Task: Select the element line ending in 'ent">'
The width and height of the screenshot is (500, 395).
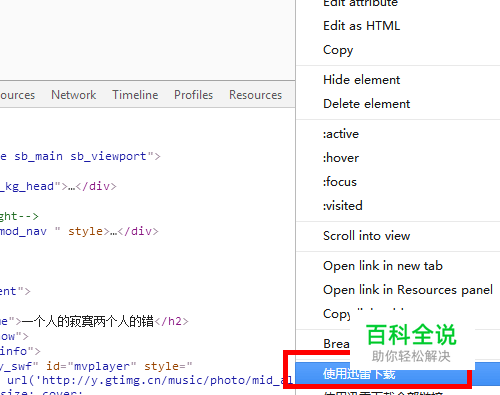Action: 15,291
